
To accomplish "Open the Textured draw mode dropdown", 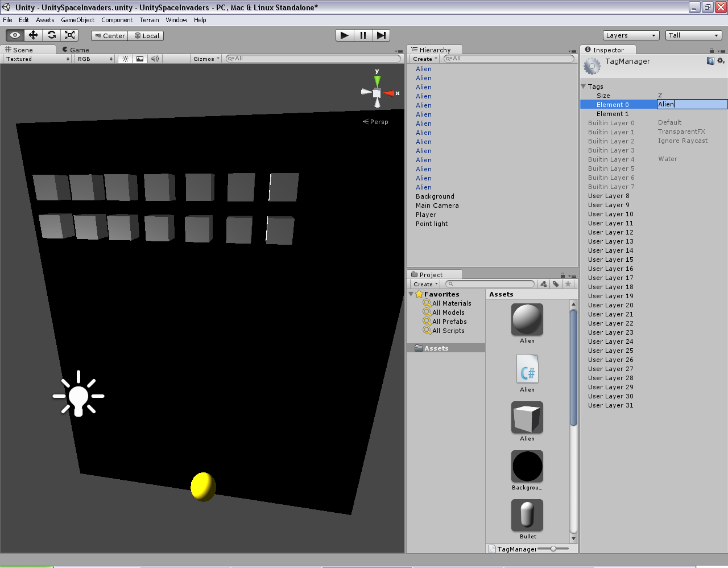I will (x=35, y=59).
